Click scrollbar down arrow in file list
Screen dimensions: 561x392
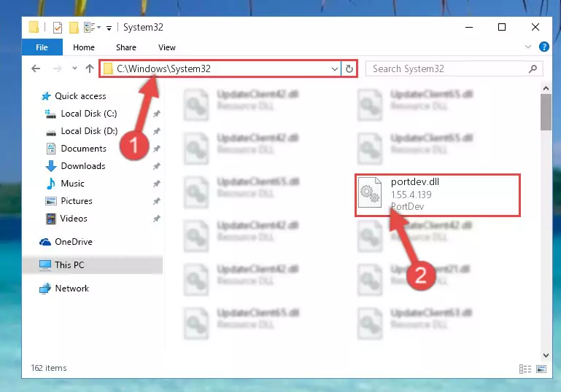pos(546,355)
